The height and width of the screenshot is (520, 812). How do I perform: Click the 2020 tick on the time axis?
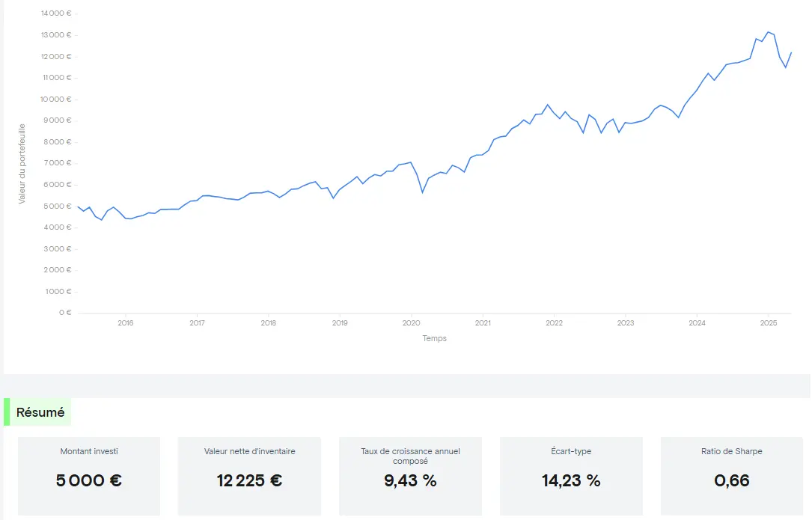(411, 323)
